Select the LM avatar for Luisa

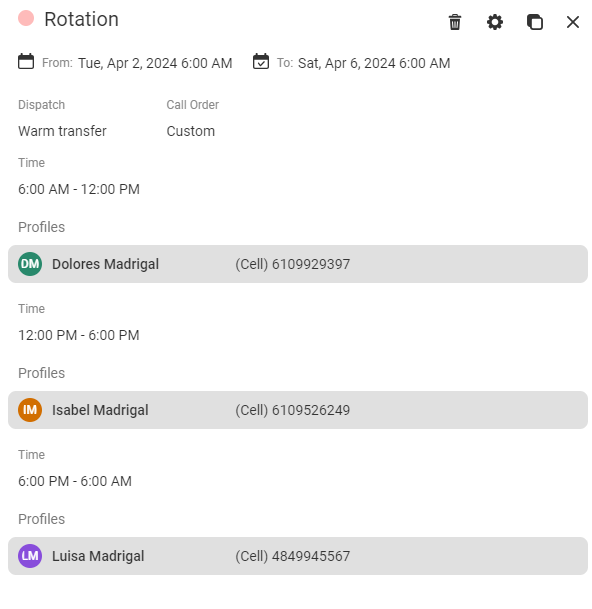point(30,556)
